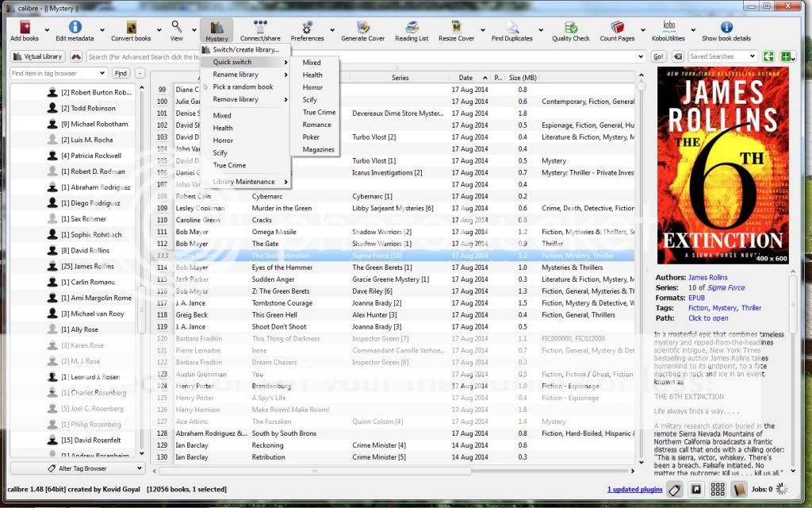This screenshot has height=508, width=812.
Task: Expand the Resize Cover dropdown arrow
Action: coord(483,30)
